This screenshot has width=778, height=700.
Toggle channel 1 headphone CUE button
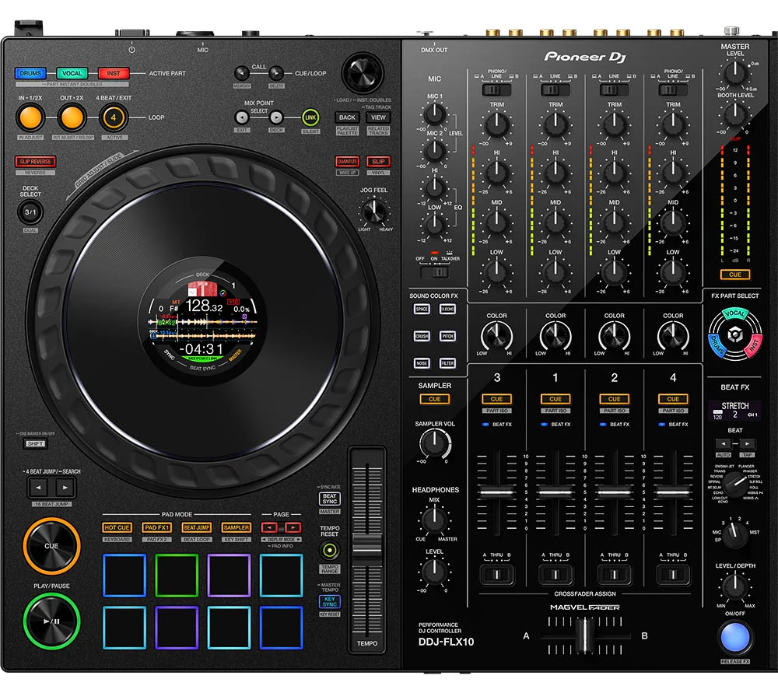(x=555, y=399)
